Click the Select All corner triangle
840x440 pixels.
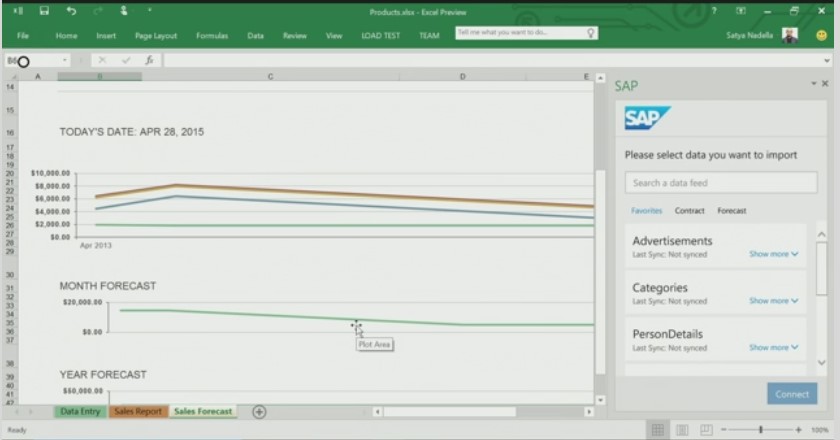click(x=13, y=77)
